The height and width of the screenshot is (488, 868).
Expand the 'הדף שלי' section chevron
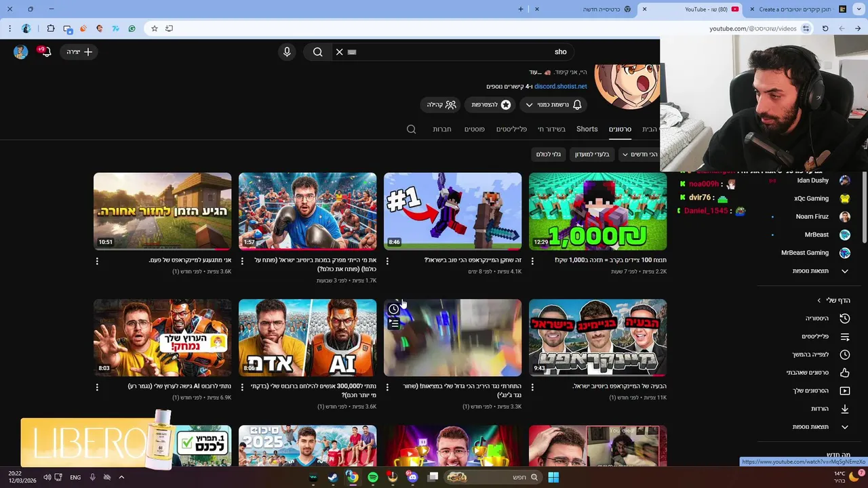pos(819,300)
